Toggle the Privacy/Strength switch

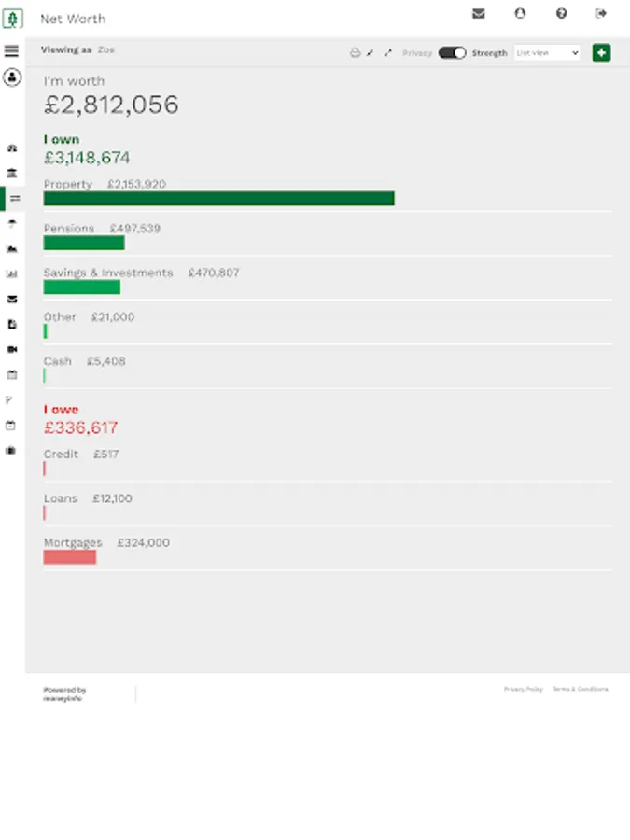click(x=452, y=52)
